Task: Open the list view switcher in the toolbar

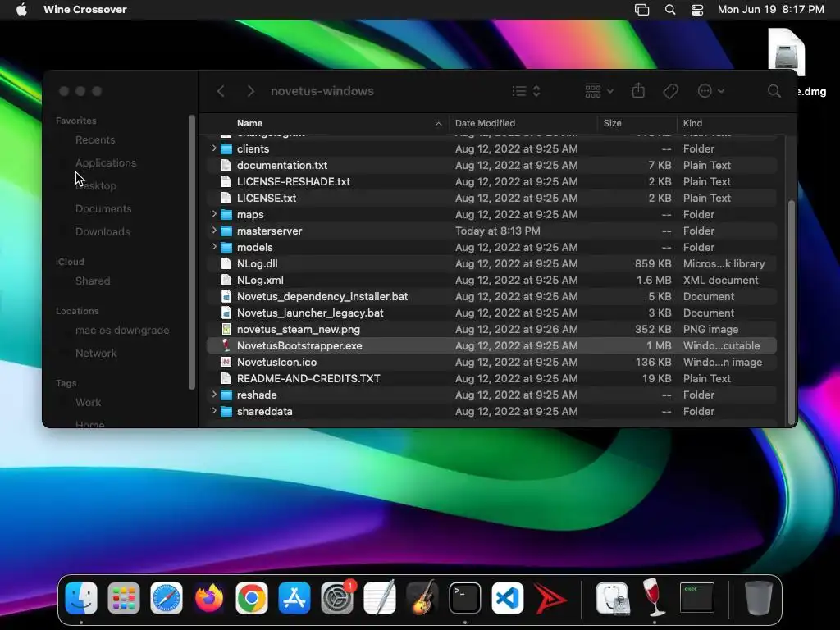Action: click(x=526, y=91)
